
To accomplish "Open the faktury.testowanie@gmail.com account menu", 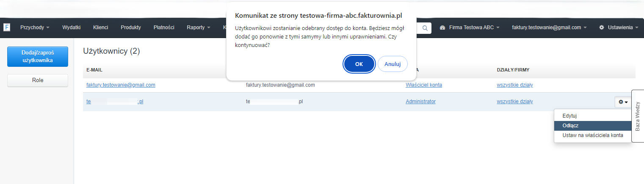I will pos(549,27).
